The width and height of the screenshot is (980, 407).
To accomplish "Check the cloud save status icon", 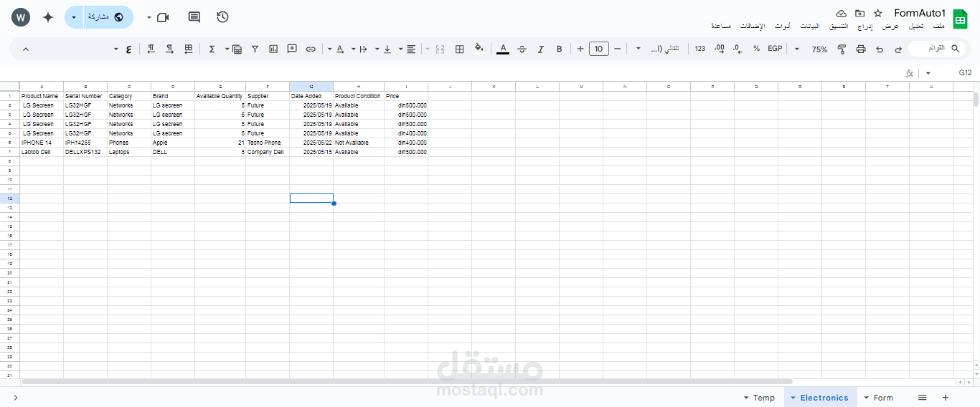I will [x=842, y=14].
